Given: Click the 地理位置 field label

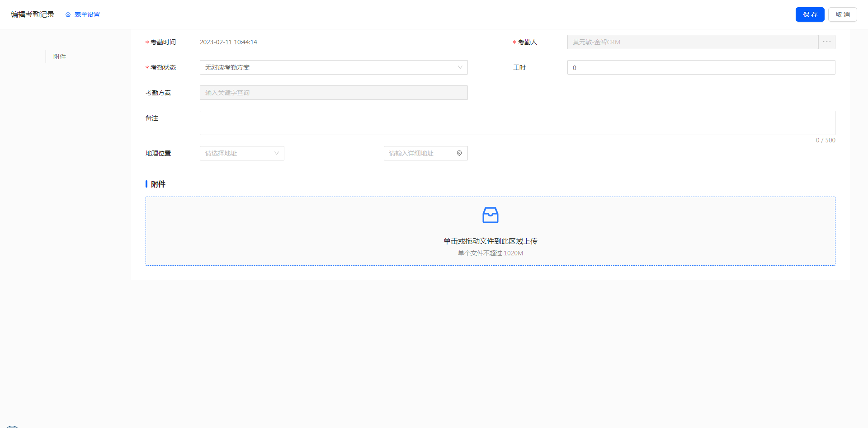Looking at the screenshot, I should (x=158, y=153).
